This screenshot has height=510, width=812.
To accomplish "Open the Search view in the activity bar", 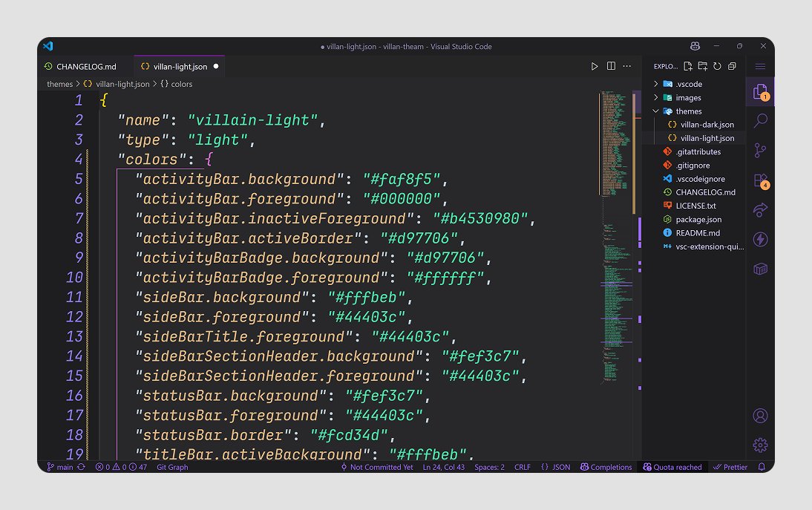I will pyautogui.click(x=760, y=121).
